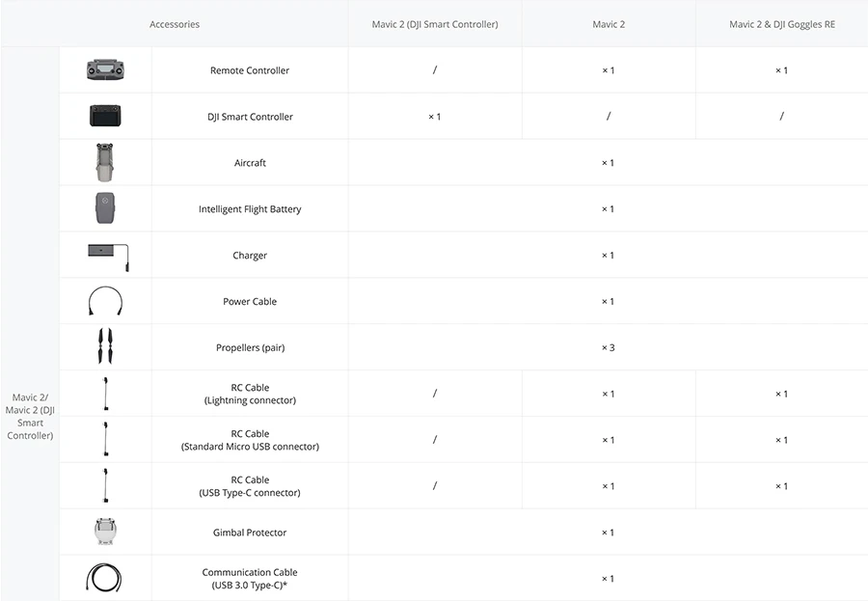The height and width of the screenshot is (601, 868).
Task: Select the Mavic 2 & DJI Goggles RE header
Action: (x=781, y=24)
